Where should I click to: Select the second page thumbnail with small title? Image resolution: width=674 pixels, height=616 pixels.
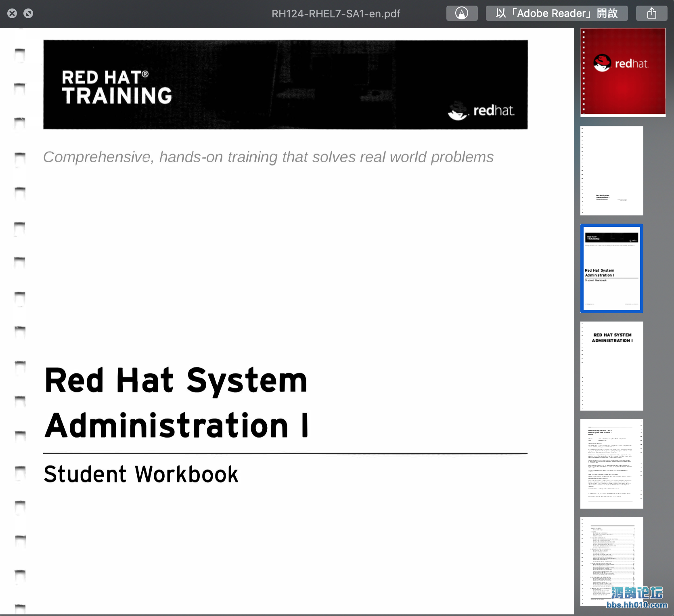click(612, 171)
